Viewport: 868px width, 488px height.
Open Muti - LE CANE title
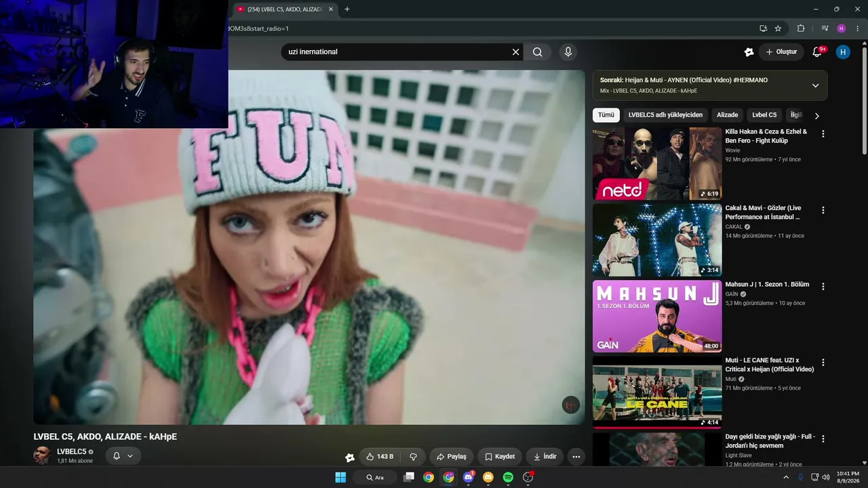(x=770, y=365)
